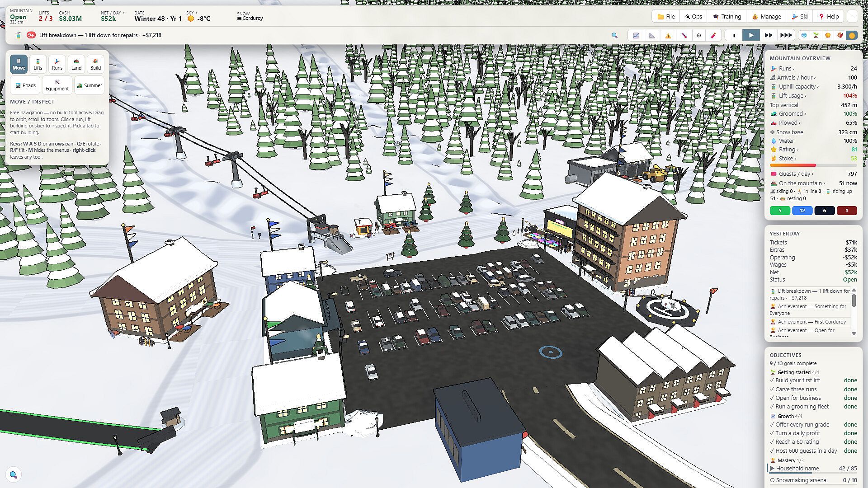Screen dimensions: 868x488
Task: Open the Sky weather dropdown
Action: pyautogui.click(x=198, y=16)
